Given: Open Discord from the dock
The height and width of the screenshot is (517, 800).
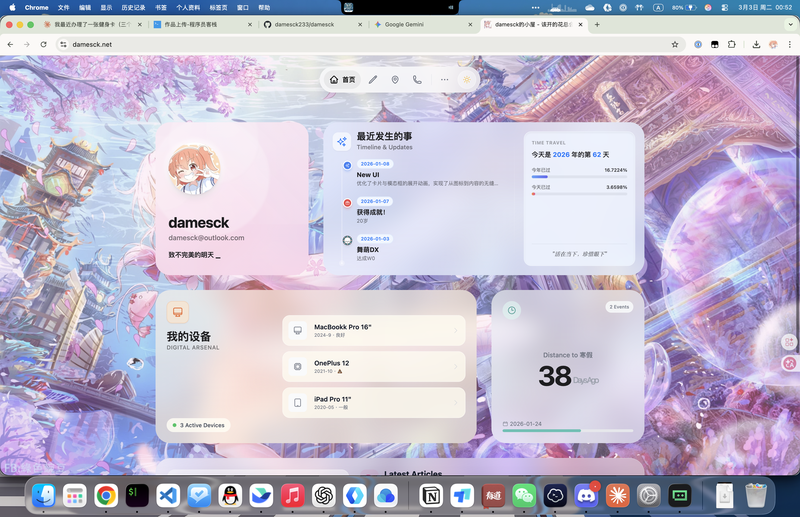Looking at the screenshot, I should click(x=586, y=494).
